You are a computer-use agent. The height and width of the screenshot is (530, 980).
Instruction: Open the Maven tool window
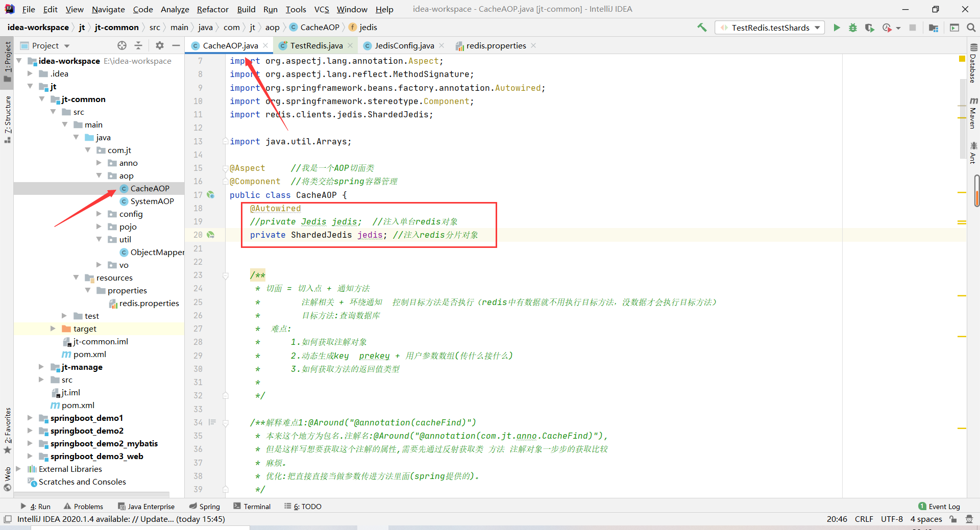pyautogui.click(x=973, y=113)
